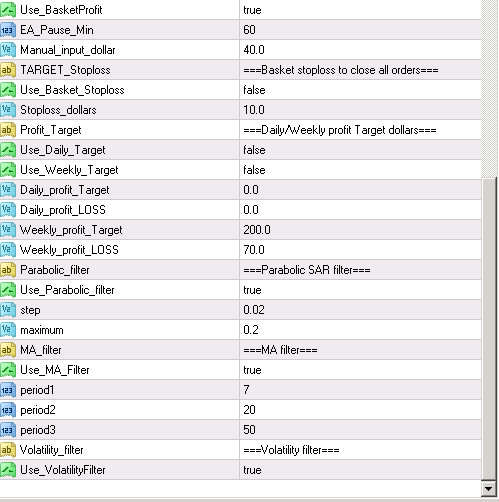The width and height of the screenshot is (499, 502).
Task: Edit the step value 0.02
Action: [x=360, y=310]
